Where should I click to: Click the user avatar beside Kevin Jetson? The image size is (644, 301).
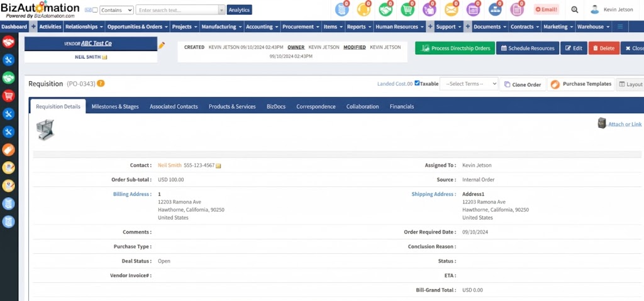(595, 9)
